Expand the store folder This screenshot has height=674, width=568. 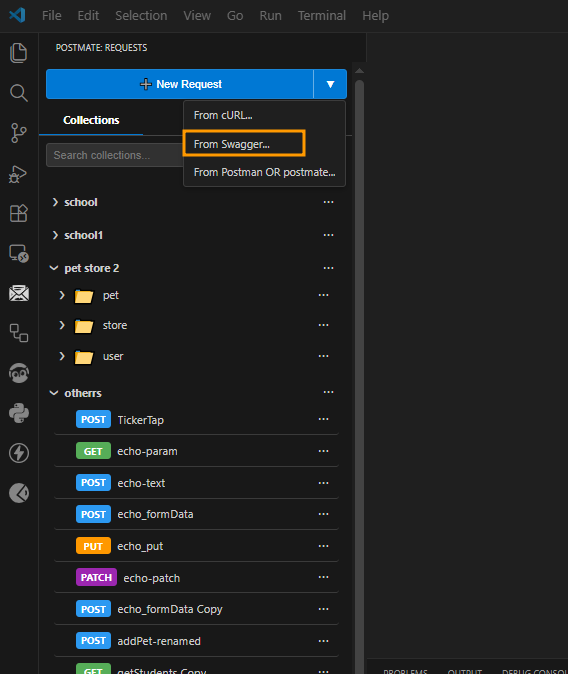(x=62, y=325)
